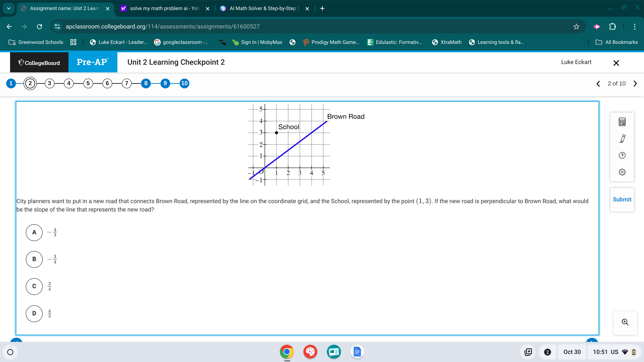
Task: Switch to the Yahoo solve my math tab
Action: (164, 8)
